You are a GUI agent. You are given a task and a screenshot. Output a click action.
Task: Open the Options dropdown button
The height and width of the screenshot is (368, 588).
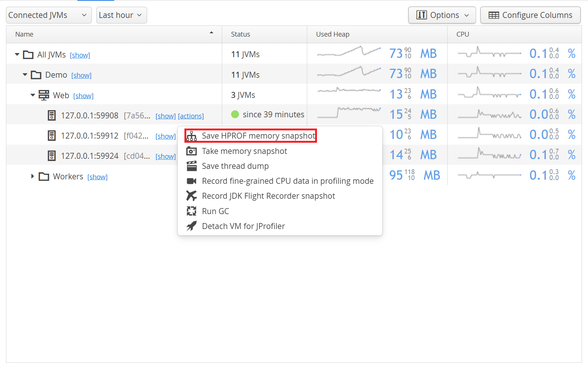point(442,15)
